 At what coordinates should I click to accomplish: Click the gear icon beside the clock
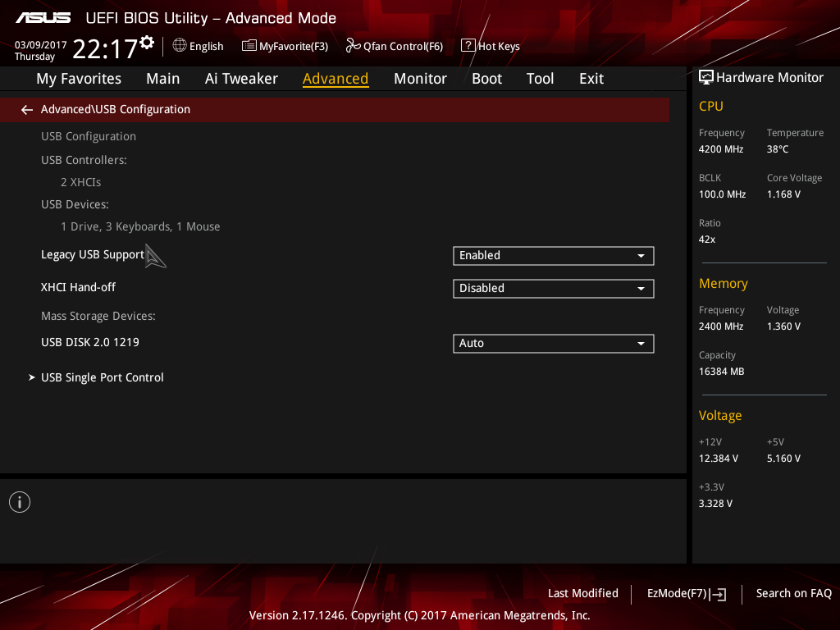[147, 43]
